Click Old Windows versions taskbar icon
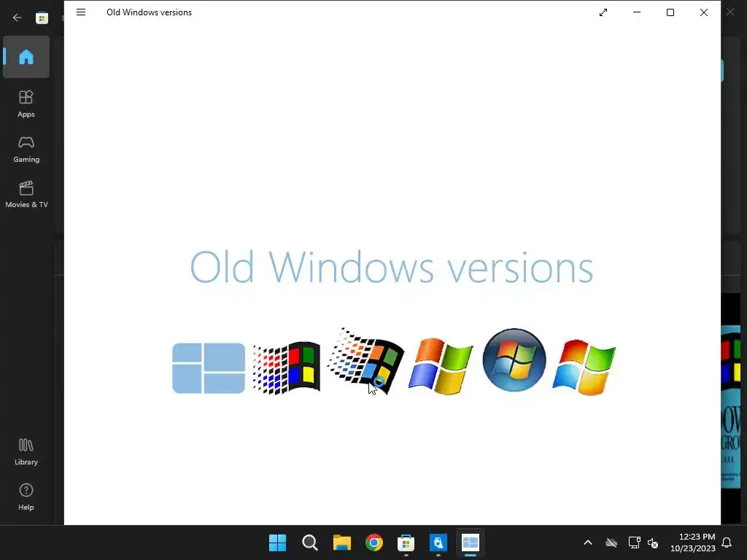747x560 pixels. pos(471,542)
